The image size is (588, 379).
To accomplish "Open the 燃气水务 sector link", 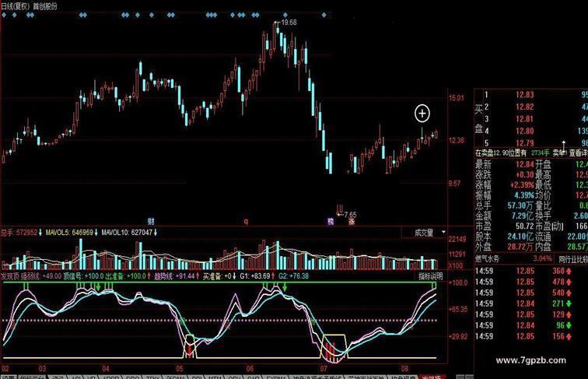I will [488, 259].
